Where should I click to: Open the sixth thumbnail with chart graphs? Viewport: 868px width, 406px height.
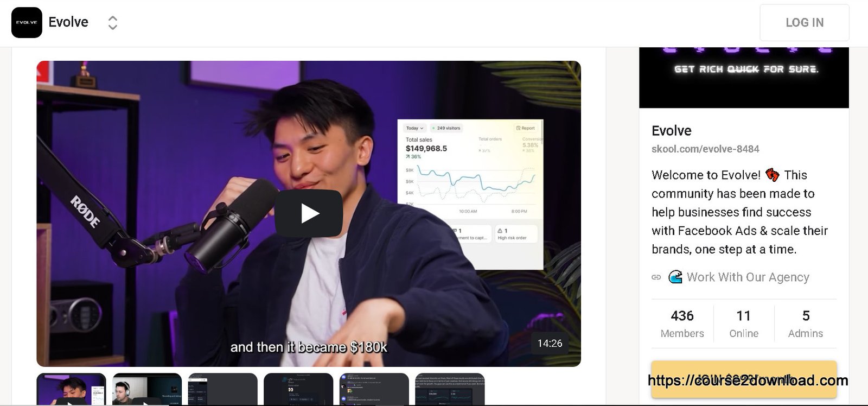450,389
